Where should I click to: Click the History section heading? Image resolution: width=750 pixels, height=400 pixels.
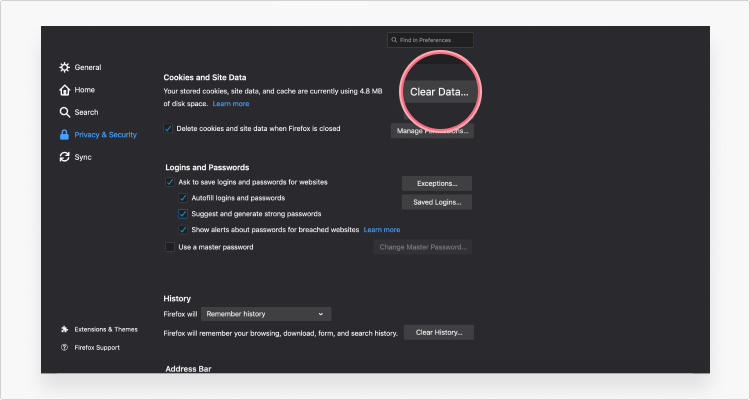tap(177, 299)
